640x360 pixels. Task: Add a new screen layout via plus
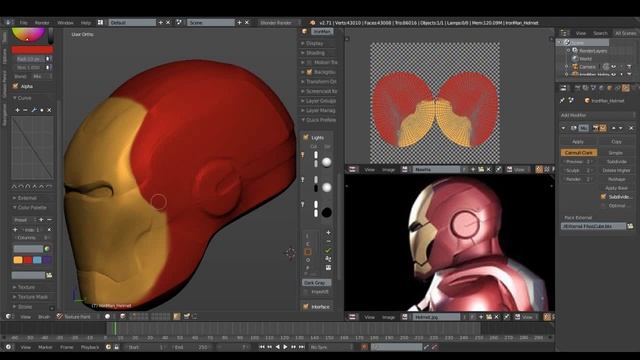(161, 22)
